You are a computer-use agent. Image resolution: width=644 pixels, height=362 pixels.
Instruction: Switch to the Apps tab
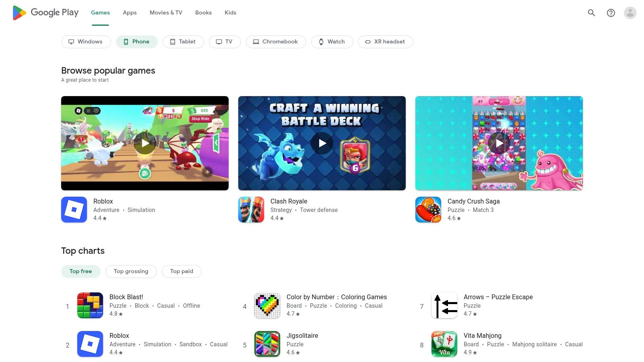(x=129, y=12)
